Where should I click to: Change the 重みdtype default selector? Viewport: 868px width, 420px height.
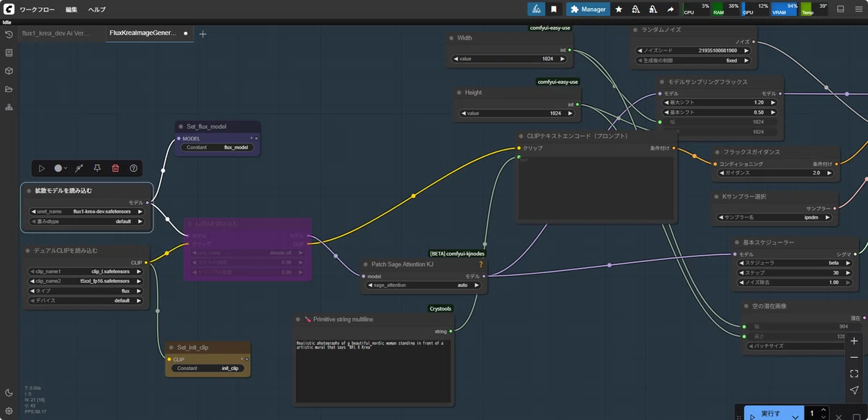[x=87, y=222]
